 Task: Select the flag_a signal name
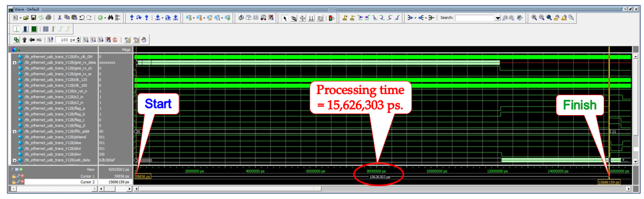pos(55,108)
